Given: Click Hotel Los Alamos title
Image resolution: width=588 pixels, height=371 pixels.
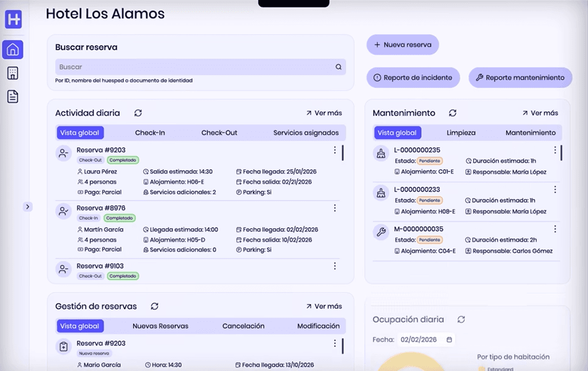Looking at the screenshot, I should (106, 14).
